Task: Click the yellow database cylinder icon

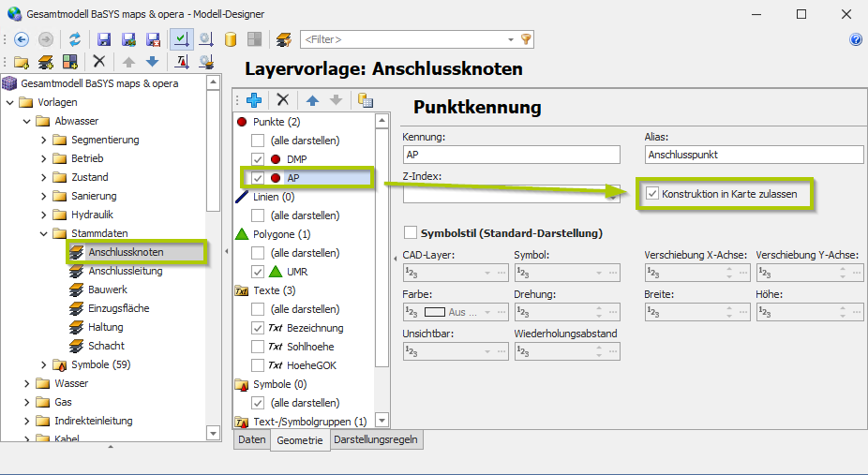Action: [230, 39]
